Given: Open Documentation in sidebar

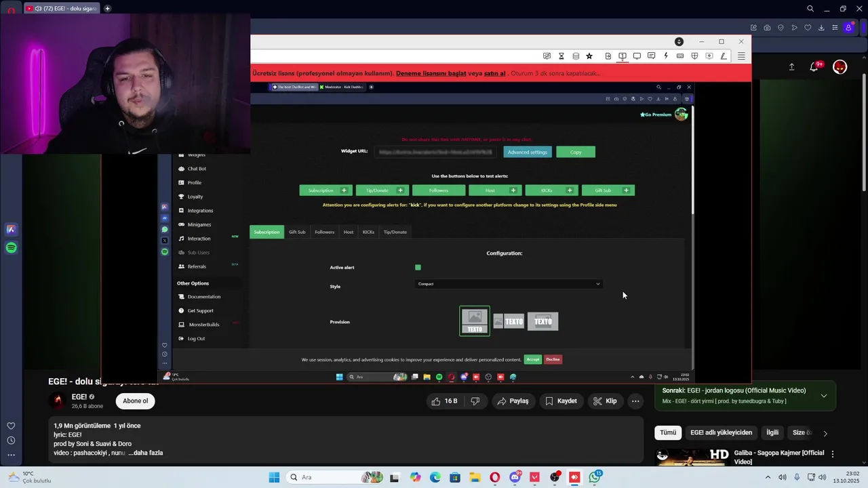Looking at the screenshot, I should 204,297.
